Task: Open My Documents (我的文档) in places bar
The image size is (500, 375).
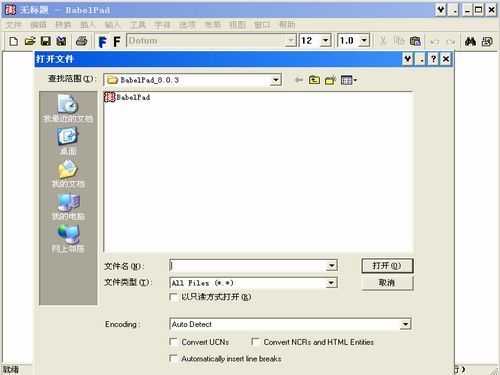Action: coord(68,174)
